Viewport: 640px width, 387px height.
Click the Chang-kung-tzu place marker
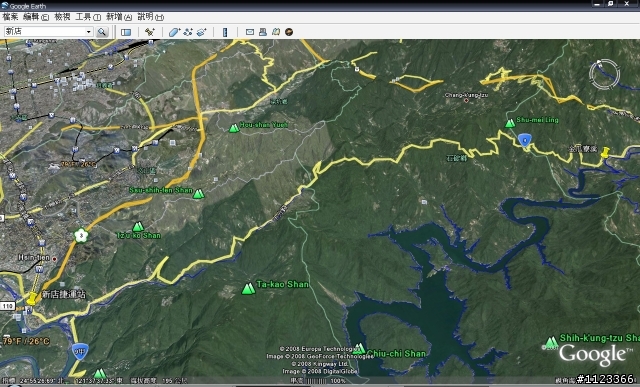click(466, 100)
